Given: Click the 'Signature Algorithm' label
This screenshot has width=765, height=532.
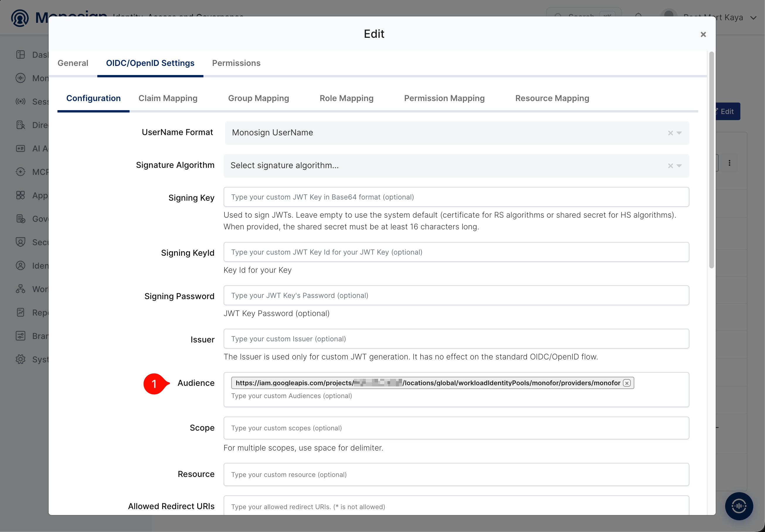Looking at the screenshot, I should (175, 165).
